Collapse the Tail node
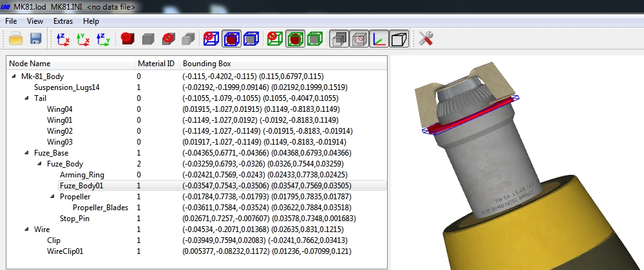 (x=26, y=98)
